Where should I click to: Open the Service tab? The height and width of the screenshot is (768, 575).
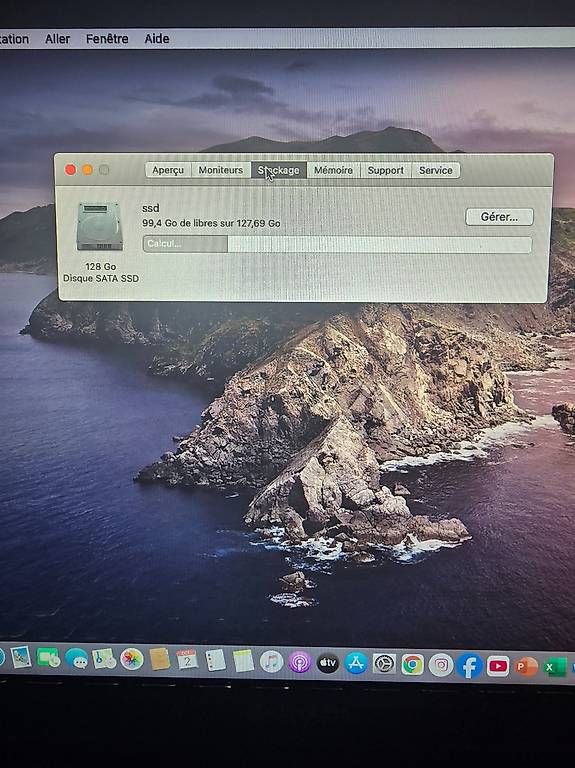click(x=435, y=170)
